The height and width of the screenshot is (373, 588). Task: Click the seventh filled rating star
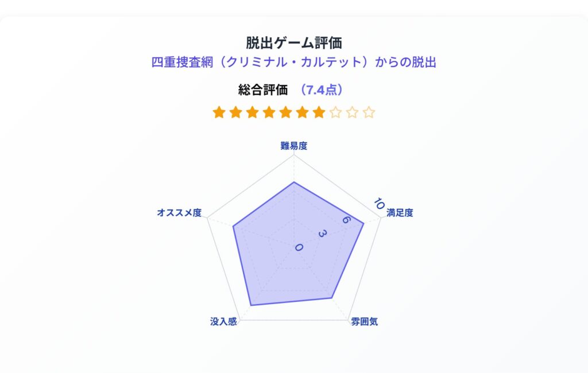coord(319,112)
